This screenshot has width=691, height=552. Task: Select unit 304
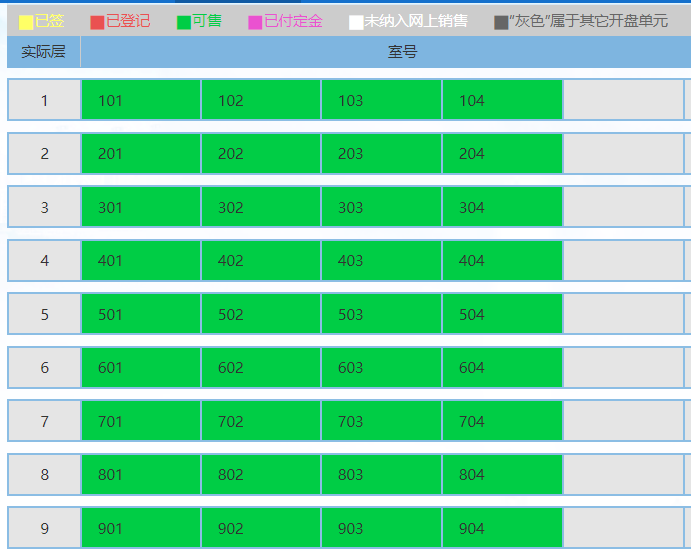(x=502, y=207)
